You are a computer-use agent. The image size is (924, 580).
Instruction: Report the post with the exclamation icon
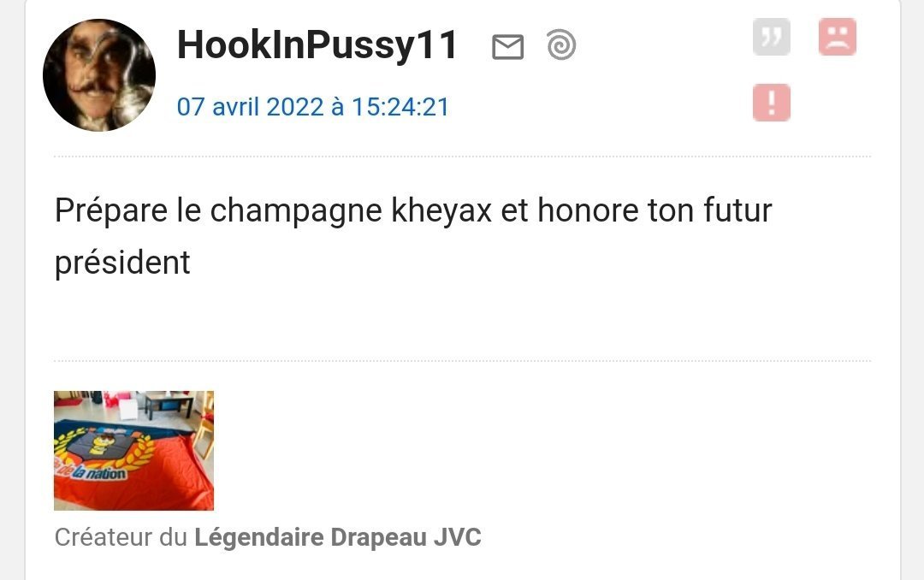(x=772, y=103)
